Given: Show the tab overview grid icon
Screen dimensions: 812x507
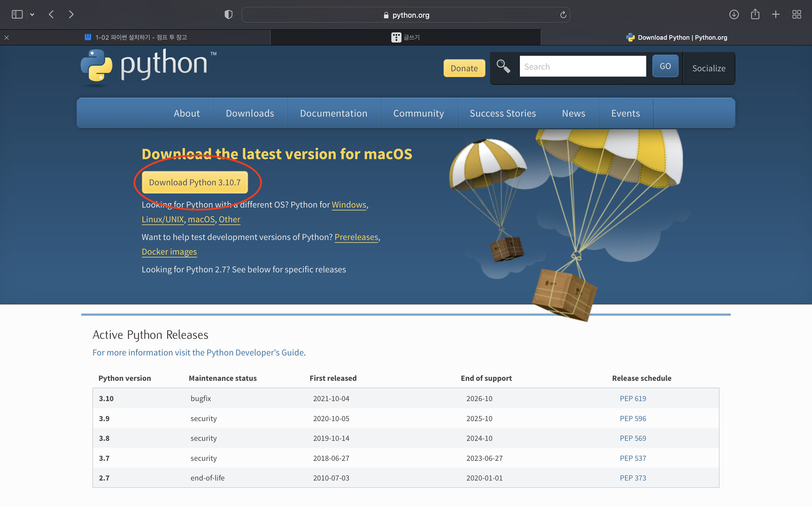Looking at the screenshot, I should tap(796, 14).
